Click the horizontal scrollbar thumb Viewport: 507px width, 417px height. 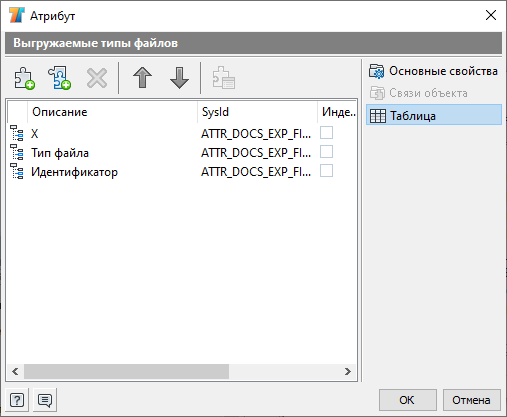(127, 371)
